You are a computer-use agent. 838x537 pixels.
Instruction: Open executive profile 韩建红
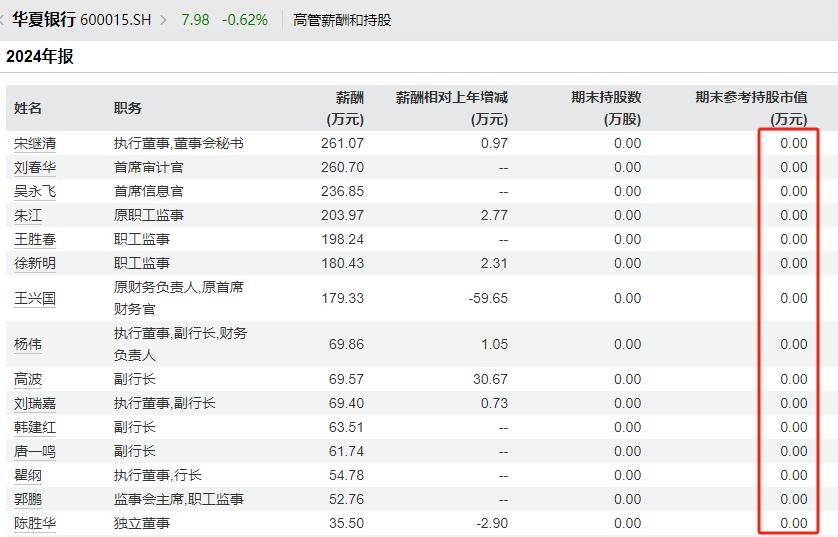[35, 427]
